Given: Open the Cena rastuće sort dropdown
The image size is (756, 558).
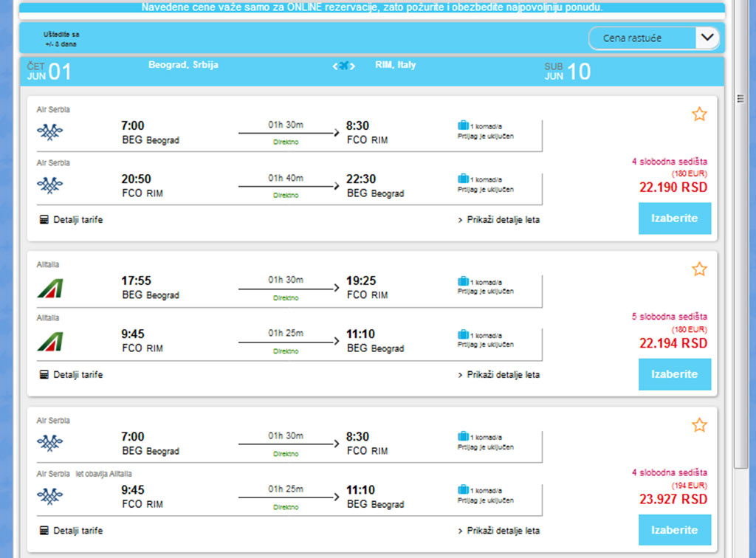Looking at the screenshot, I should click(x=653, y=38).
